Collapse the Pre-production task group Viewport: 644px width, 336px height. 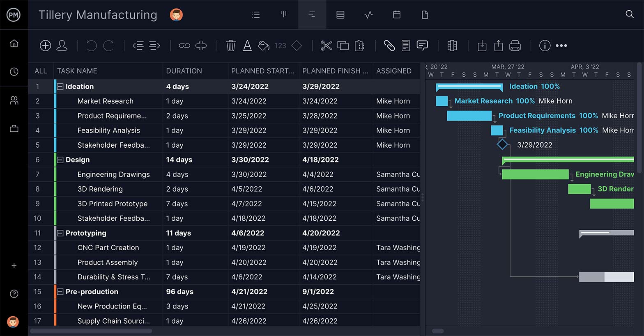tap(60, 292)
